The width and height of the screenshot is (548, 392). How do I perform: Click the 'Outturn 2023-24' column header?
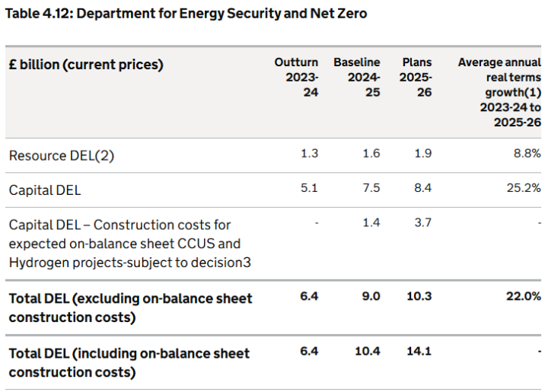tap(297, 77)
